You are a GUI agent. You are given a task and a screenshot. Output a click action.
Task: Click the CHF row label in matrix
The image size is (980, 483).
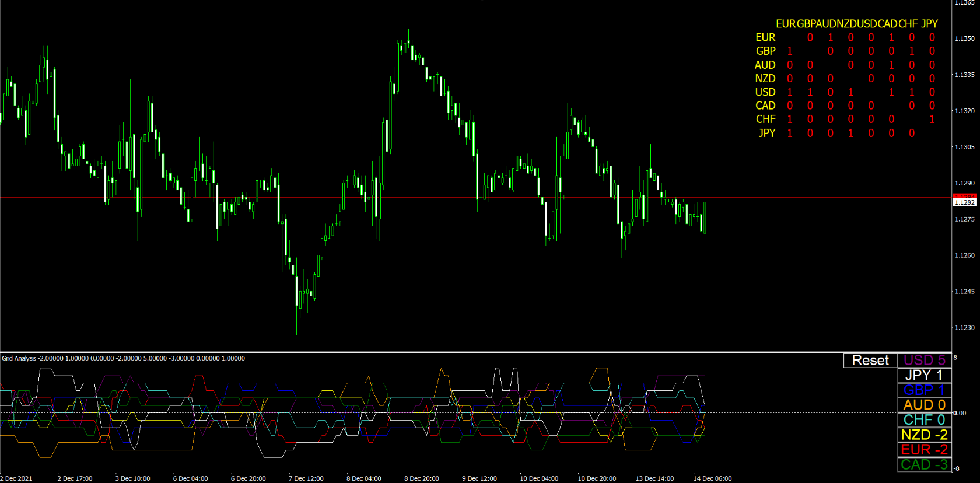pos(765,120)
